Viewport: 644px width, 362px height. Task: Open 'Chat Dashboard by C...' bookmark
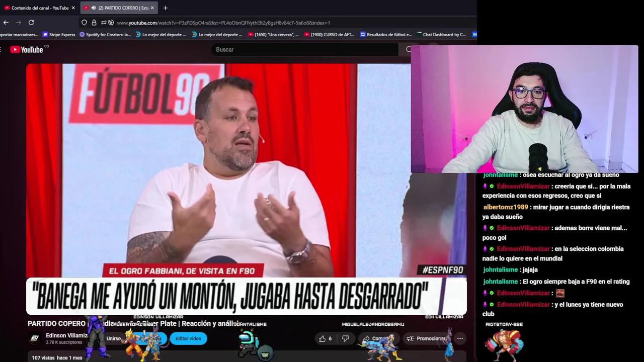[441, 35]
